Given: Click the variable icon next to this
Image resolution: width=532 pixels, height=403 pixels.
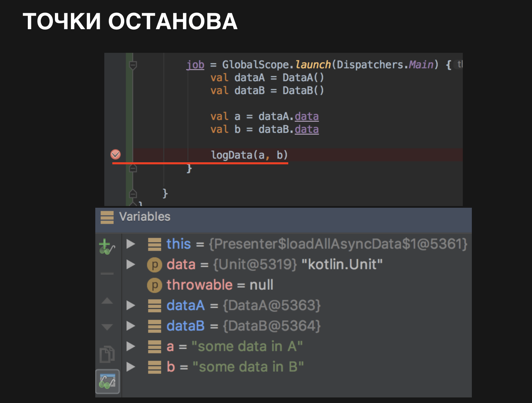Looking at the screenshot, I should click(154, 244).
